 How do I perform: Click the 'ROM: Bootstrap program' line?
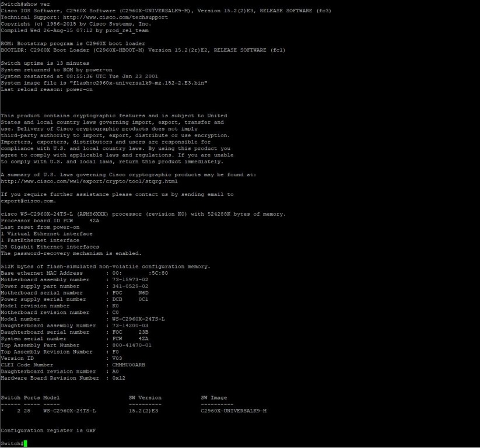pos(73,44)
